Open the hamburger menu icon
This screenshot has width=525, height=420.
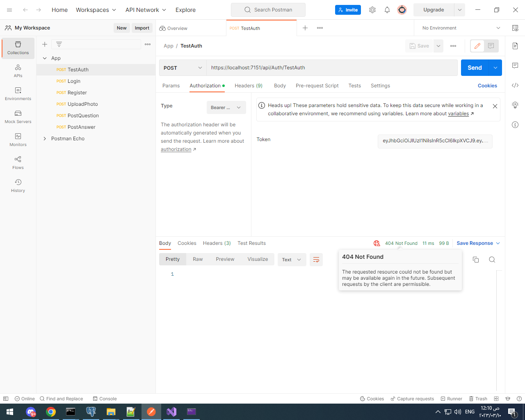[9, 10]
